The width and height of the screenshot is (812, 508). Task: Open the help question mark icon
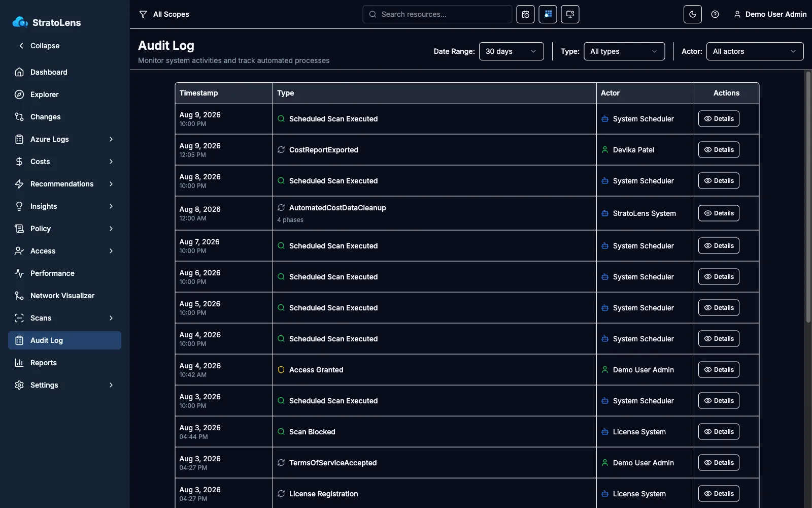tap(715, 14)
